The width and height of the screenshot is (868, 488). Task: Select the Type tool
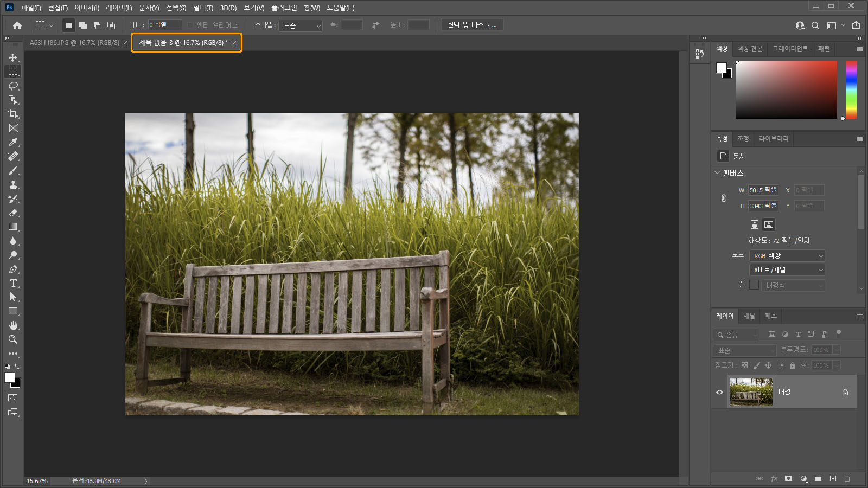pos(13,283)
